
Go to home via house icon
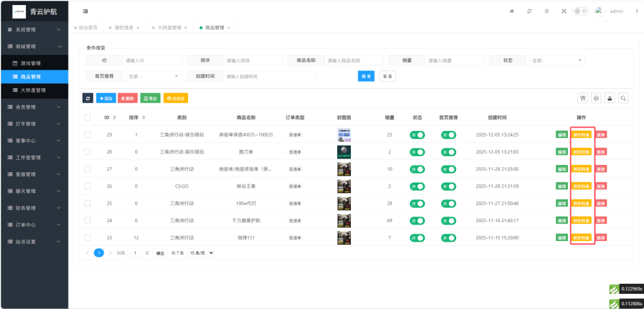(x=512, y=11)
